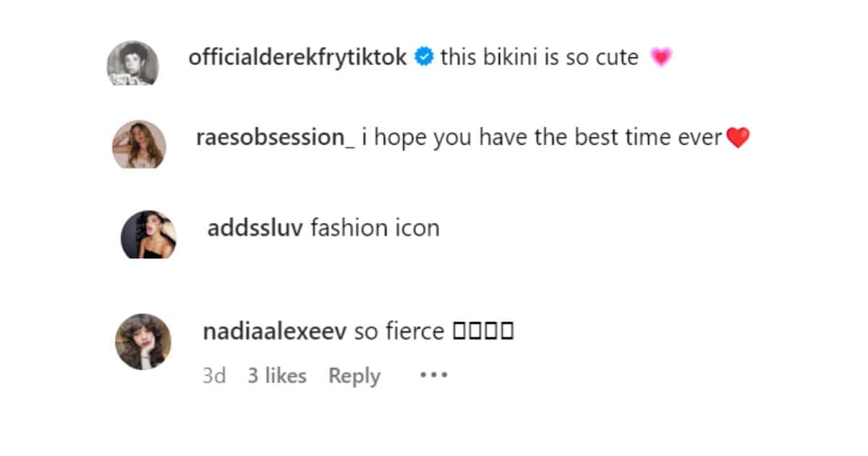Reply to nadiaalexeev's comment
Screen dimensions: 868x456
pyautogui.click(x=354, y=375)
